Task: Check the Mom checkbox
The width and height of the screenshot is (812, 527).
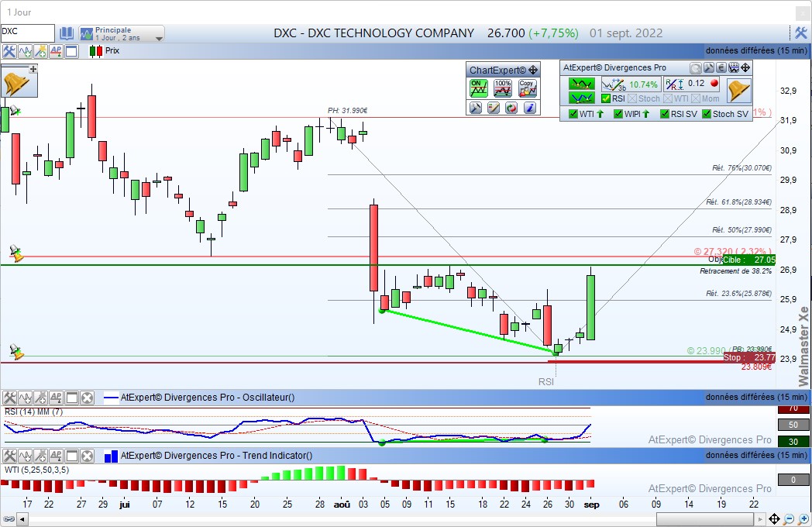Action: (696, 98)
